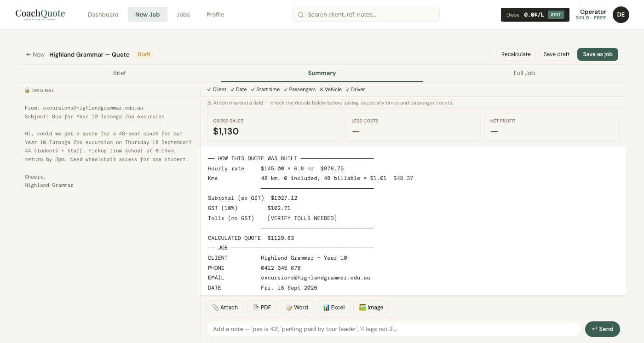The height and width of the screenshot is (343, 644).
Task: Select the New Job nav item
Action: 148,15
